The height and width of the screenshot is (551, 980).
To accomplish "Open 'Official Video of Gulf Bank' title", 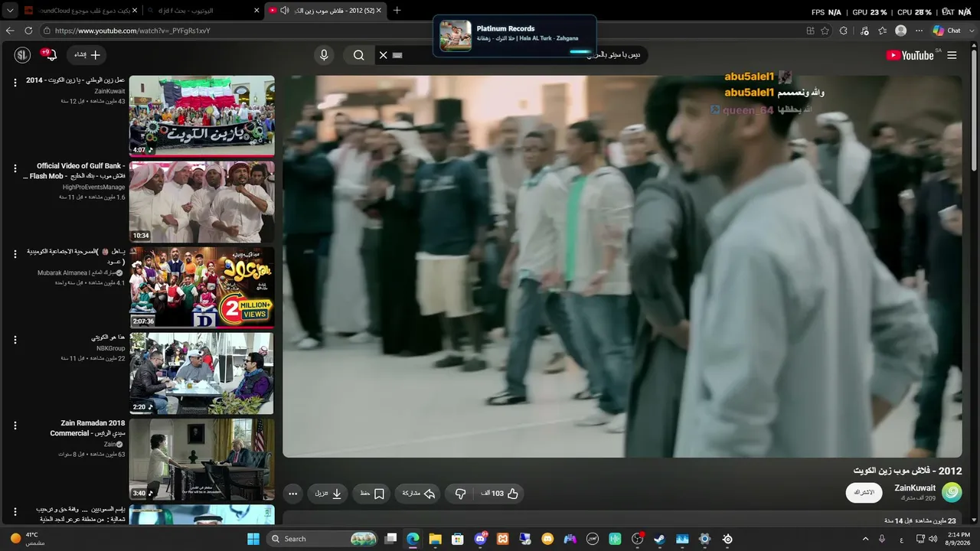I will coord(75,171).
